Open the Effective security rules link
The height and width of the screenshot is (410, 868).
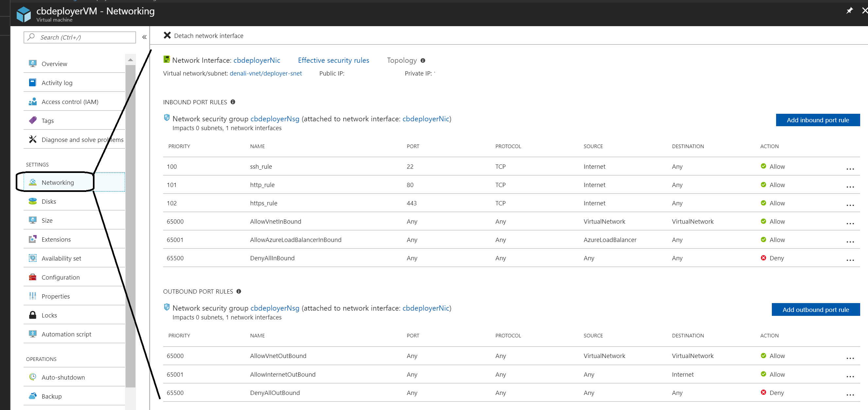(333, 60)
